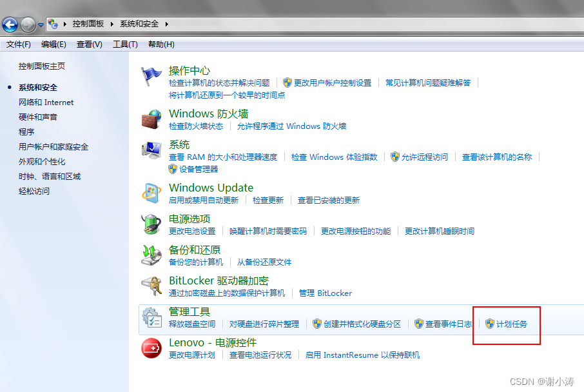584x392 pixels.
Task: Click shield icon beside 计划任务
Action: [490, 324]
